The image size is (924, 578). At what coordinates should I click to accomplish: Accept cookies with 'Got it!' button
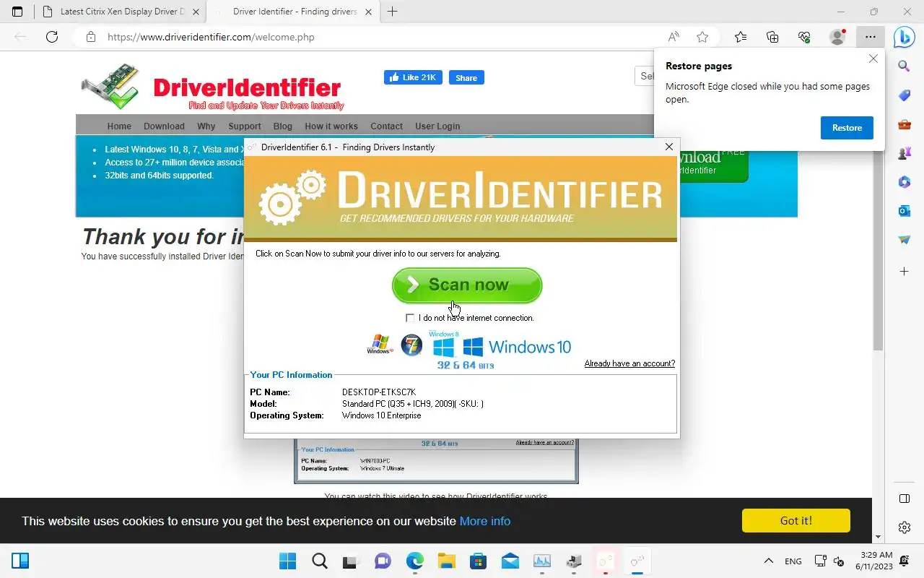tap(796, 520)
